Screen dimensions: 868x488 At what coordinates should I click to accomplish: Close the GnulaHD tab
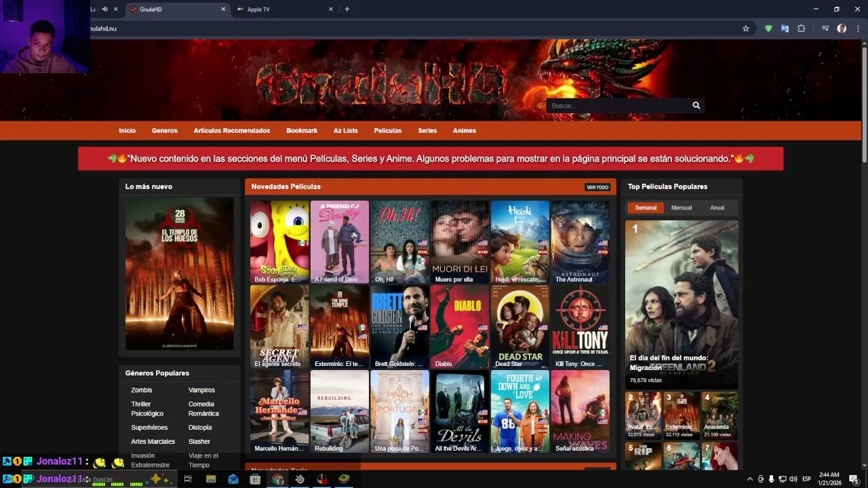[x=223, y=9]
